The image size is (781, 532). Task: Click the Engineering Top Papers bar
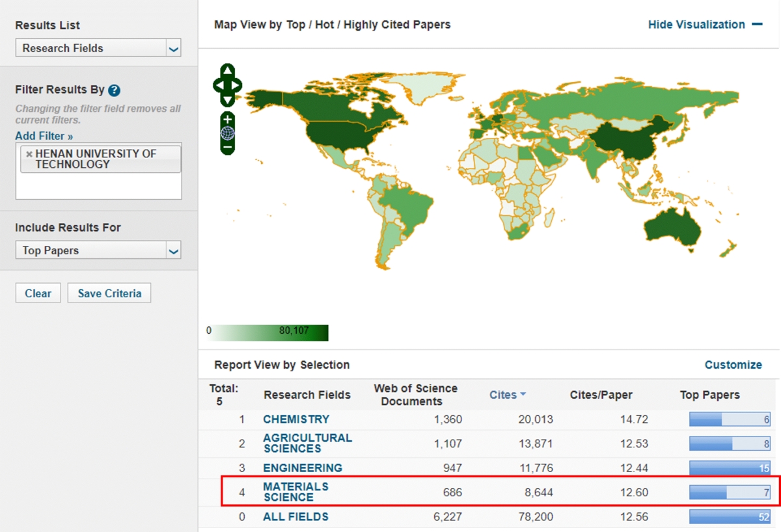click(729, 468)
